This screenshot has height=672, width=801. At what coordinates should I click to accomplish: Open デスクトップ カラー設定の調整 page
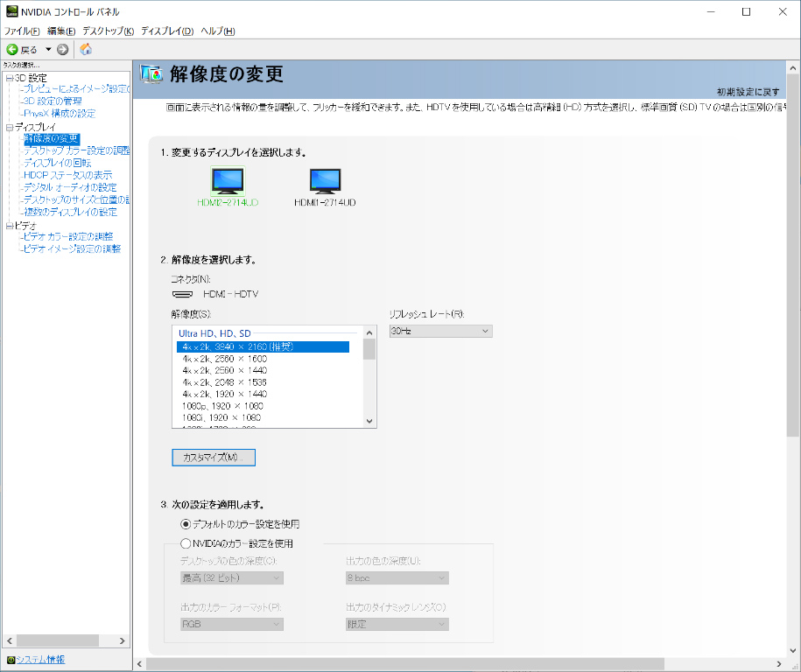(x=77, y=150)
